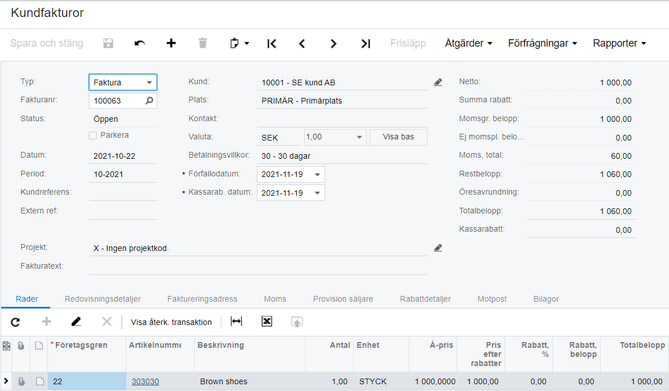Open the Förfrågningar menu
The height and width of the screenshot is (391, 669).
pyautogui.click(x=542, y=43)
